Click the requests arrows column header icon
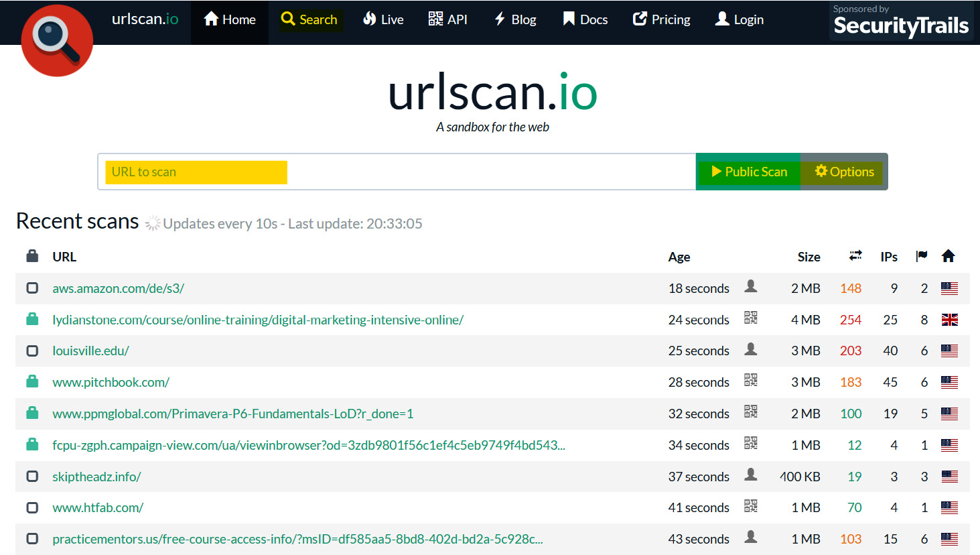 [855, 255]
